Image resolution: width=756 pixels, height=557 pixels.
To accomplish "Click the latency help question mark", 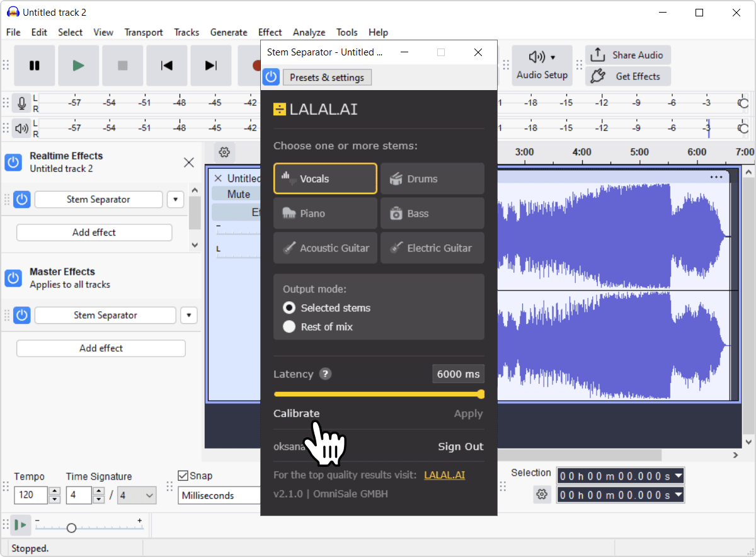I will [x=325, y=374].
